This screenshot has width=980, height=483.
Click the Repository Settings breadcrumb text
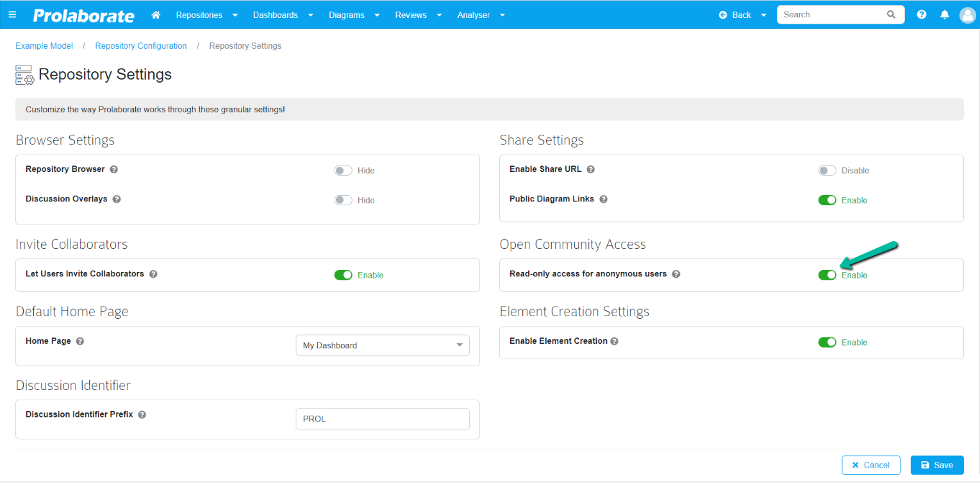(245, 46)
